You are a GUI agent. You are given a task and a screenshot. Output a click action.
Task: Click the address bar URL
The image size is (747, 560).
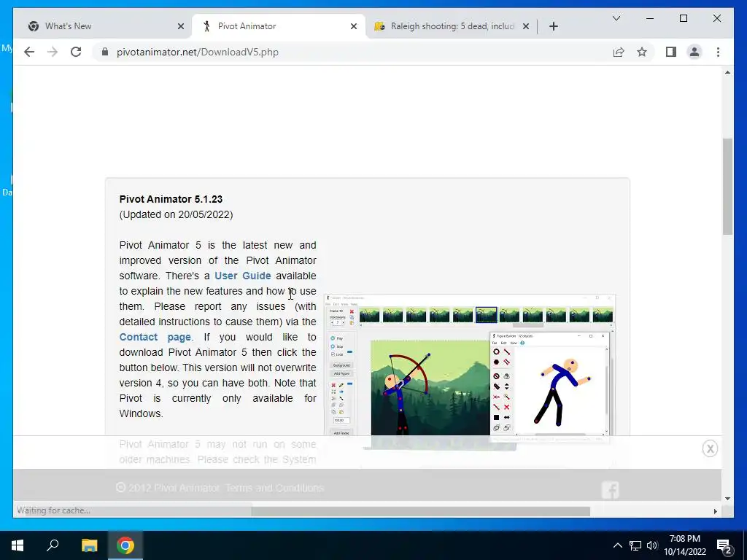click(198, 52)
